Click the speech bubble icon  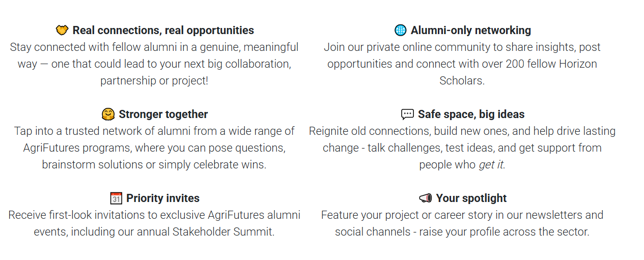(x=407, y=114)
